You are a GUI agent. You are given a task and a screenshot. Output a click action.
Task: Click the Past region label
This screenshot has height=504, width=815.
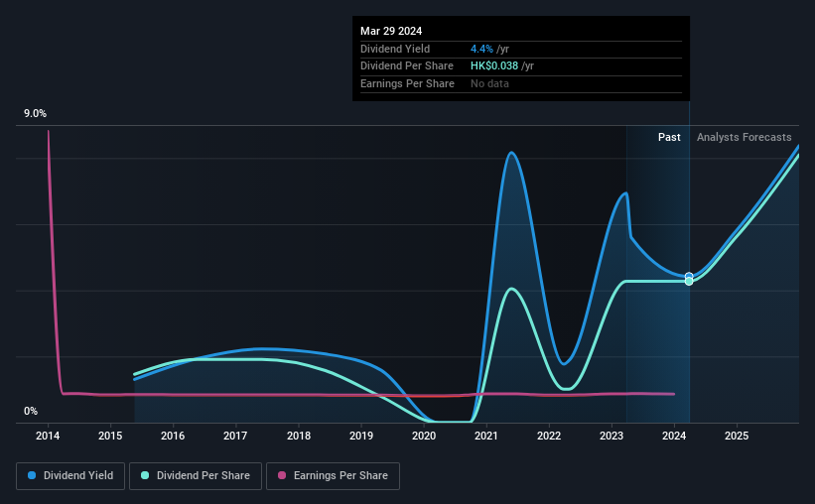669,137
